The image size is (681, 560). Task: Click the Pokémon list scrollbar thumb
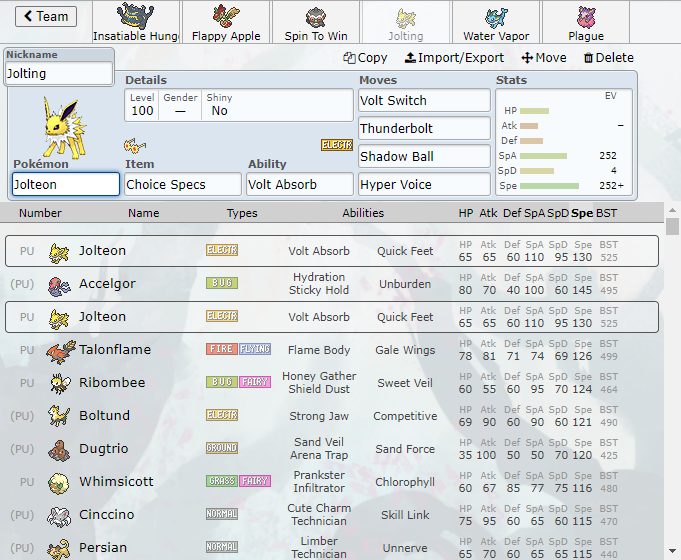(x=672, y=226)
